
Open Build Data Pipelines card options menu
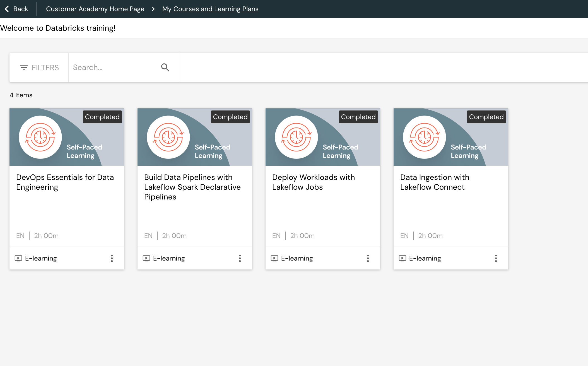click(x=240, y=258)
